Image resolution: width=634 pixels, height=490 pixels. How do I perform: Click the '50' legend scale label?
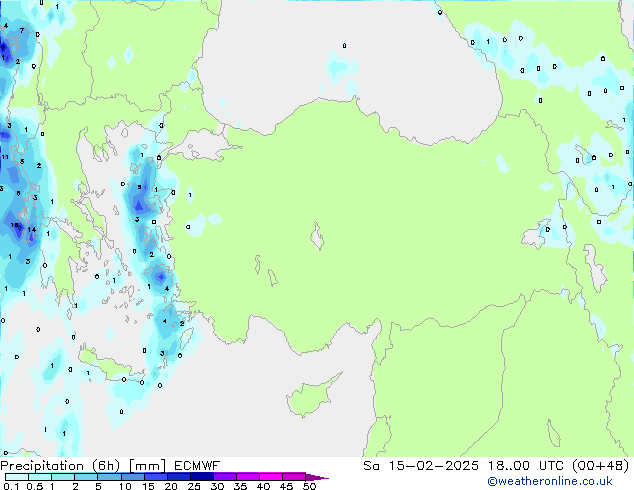(x=309, y=486)
